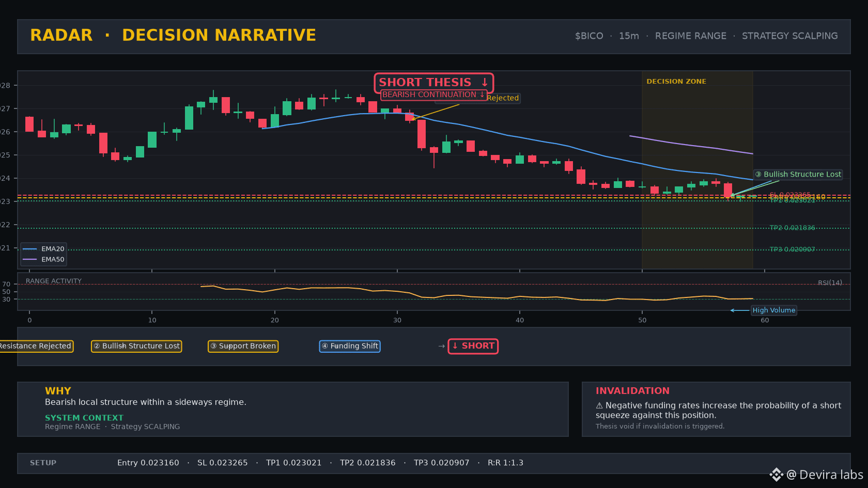Click 'Regime RANGE · Strategy SCALPING' line
Screen dimensions: 868x488
[113, 427]
